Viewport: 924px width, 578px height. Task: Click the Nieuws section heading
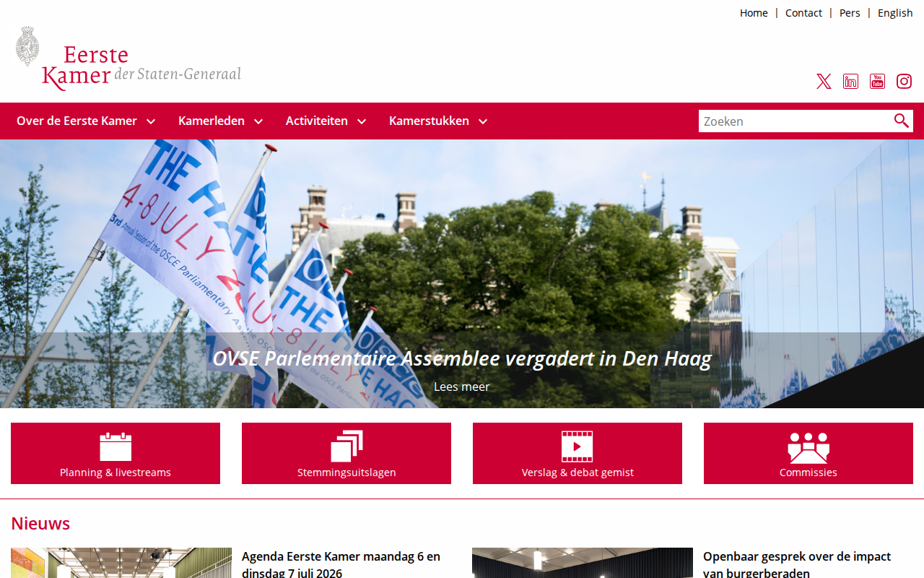40,523
